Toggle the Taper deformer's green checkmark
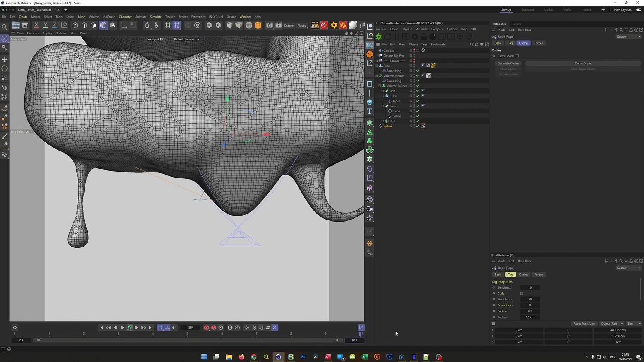Viewport: 644px width, 362px height. (418, 101)
